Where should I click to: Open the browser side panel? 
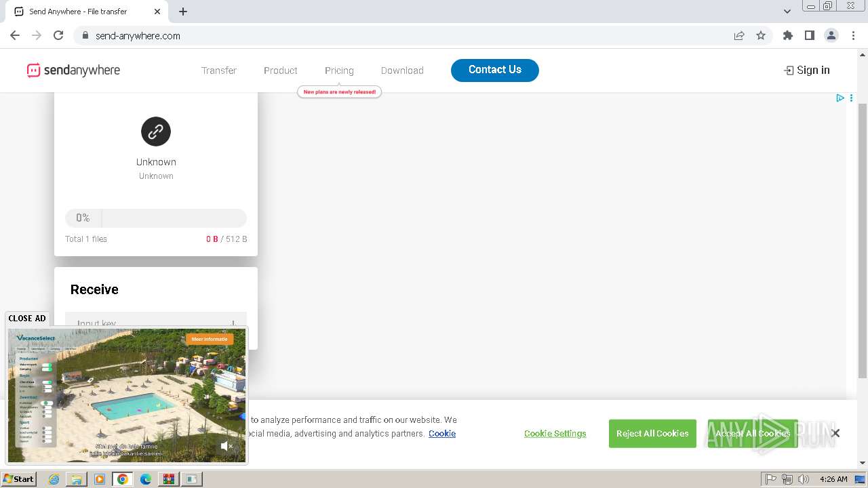(809, 35)
